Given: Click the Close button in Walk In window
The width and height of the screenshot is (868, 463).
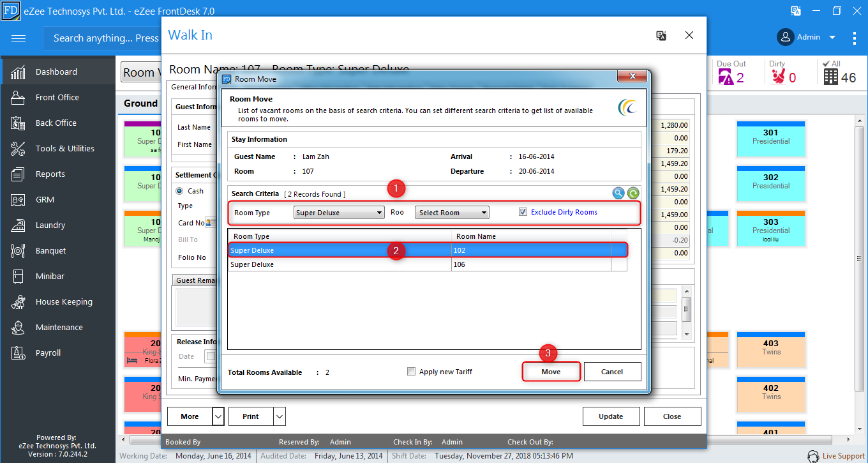Looking at the screenshot, I should [x=672, y=416].
